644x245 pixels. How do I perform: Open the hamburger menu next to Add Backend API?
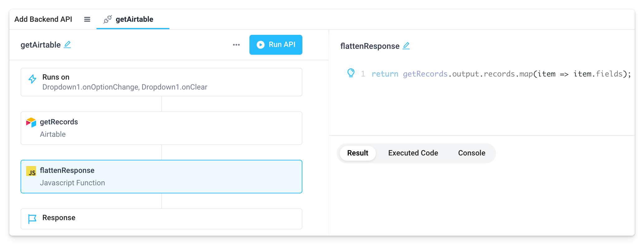(87, 19)
